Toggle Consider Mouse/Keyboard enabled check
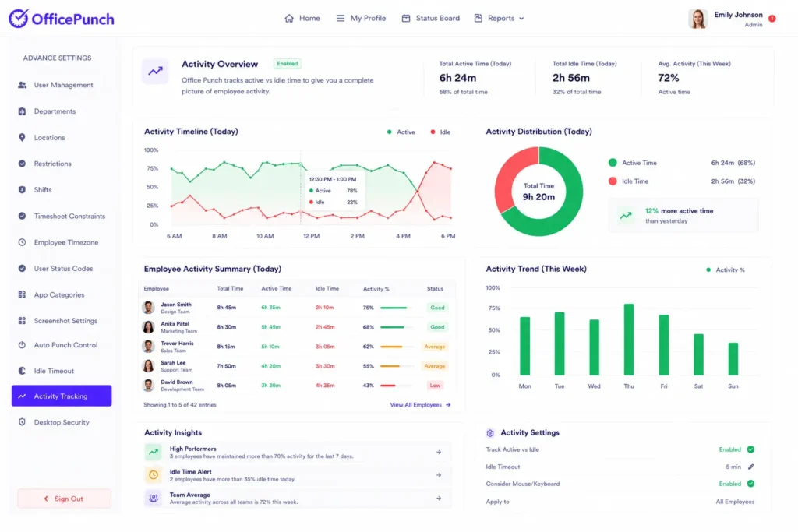 750,484
